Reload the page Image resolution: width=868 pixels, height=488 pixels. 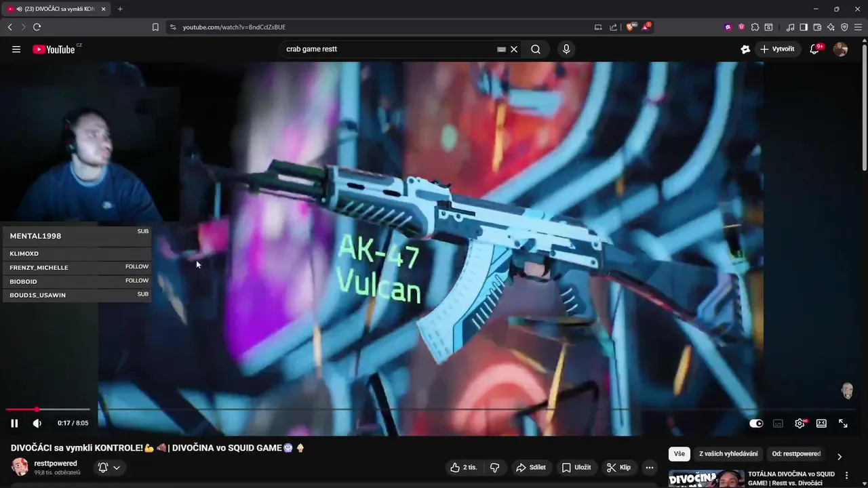[x=37, y=27]
